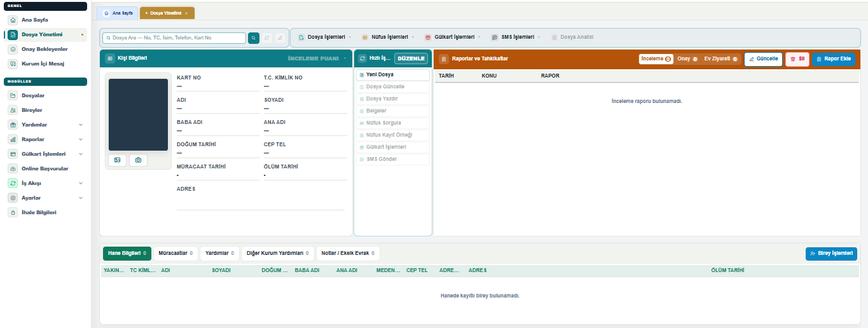This screenshot has width=868, height=328.
Task: Take a photo with the camera icon
Action: point(138,160)
